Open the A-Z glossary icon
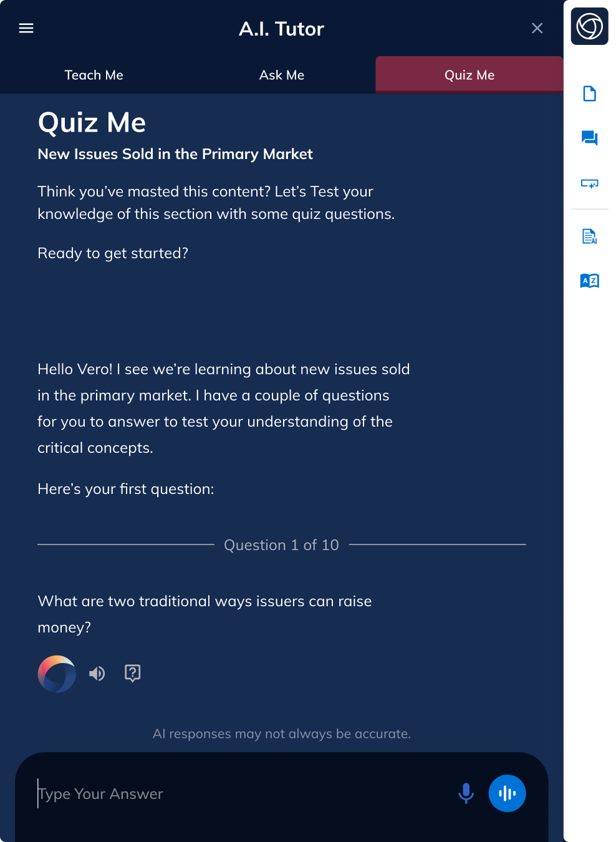 [589, 281]
